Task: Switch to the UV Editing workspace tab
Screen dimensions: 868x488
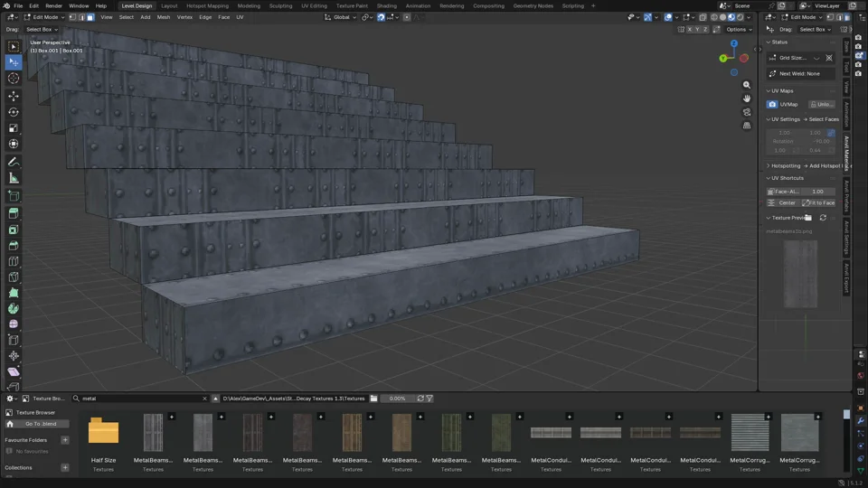Action: coord(314,5)
